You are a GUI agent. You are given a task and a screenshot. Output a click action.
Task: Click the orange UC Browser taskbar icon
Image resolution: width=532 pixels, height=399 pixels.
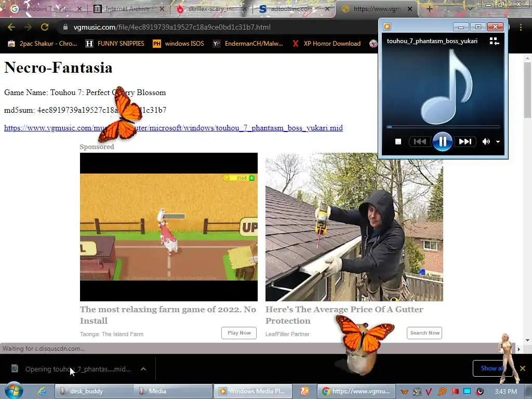point(304,391)
